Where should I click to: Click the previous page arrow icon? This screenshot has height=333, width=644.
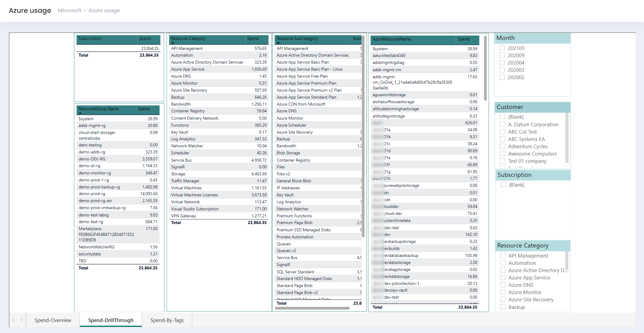click(13, 320)
